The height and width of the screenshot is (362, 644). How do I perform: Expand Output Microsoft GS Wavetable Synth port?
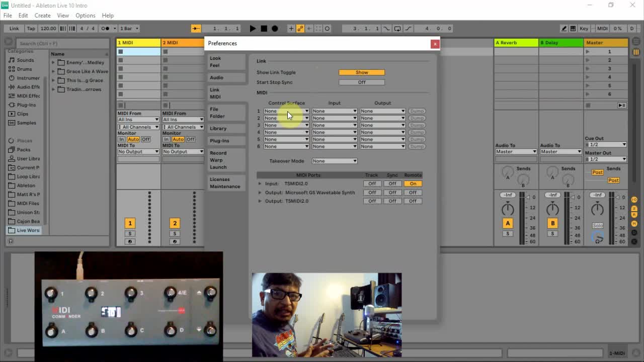[x=260, y=193]
